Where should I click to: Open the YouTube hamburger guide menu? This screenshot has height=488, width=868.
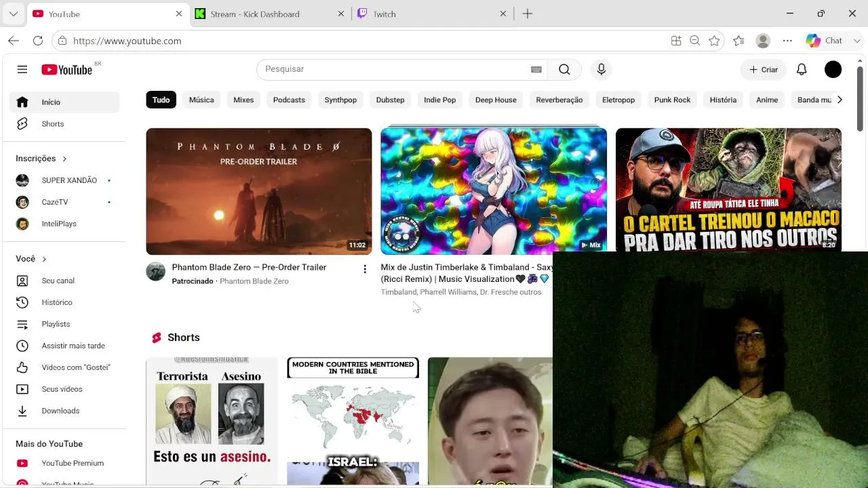pos(22,69)
